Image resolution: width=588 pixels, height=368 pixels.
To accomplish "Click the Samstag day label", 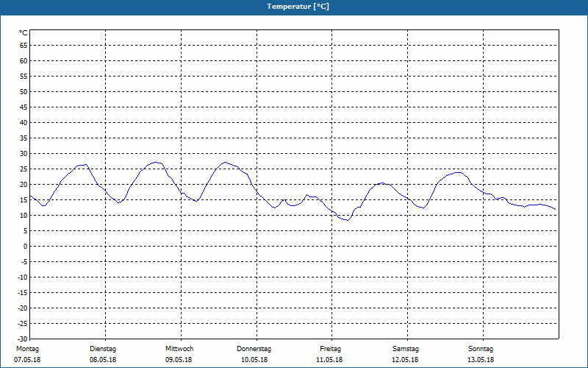I will tap(406, 349).
